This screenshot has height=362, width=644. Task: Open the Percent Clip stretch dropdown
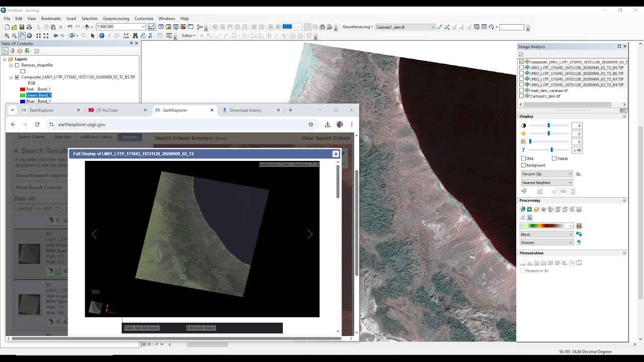[x=547, y=173]
